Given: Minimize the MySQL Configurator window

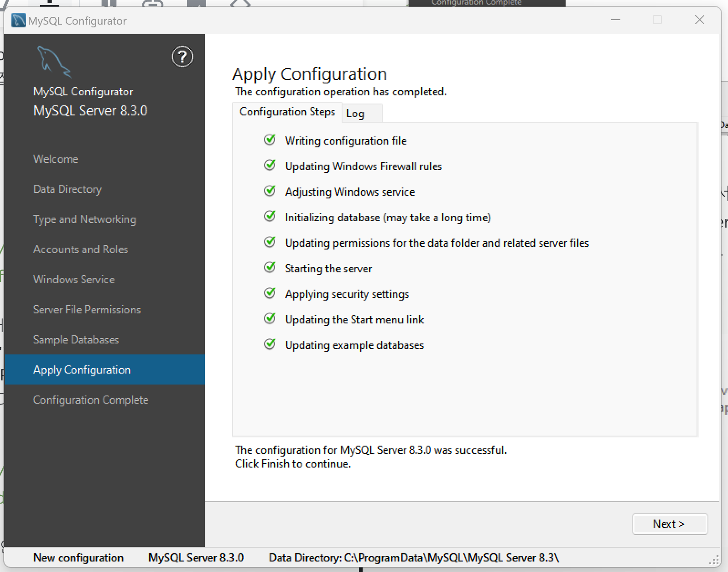Looking at the screenshot, I should pos(616,20).
